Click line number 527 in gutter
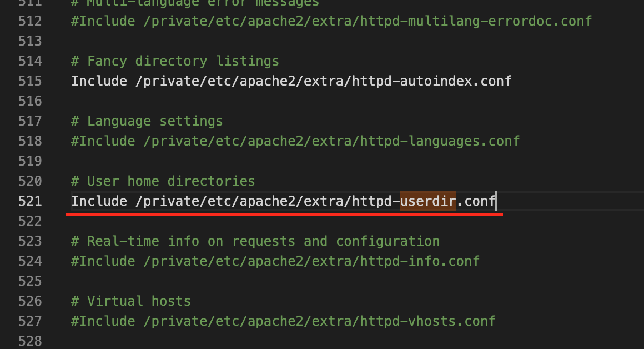The image size is (644, 349). point(30,321)
